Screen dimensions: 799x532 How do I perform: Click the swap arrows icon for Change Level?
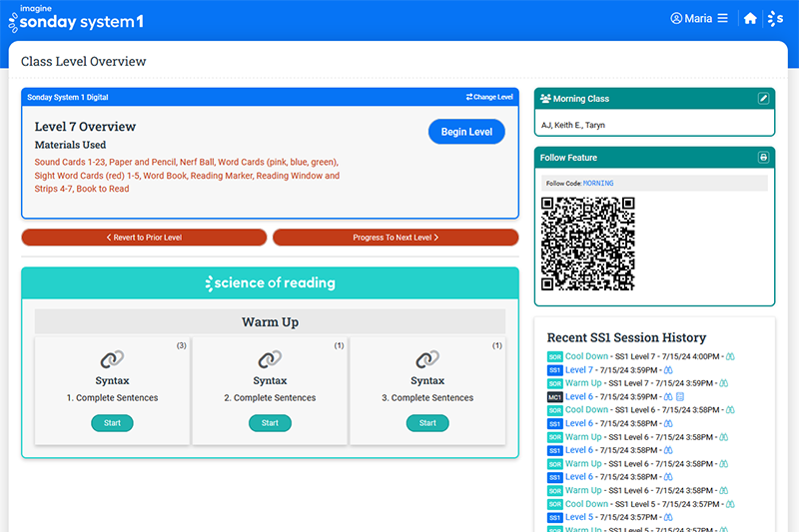(x=468, y=97)
